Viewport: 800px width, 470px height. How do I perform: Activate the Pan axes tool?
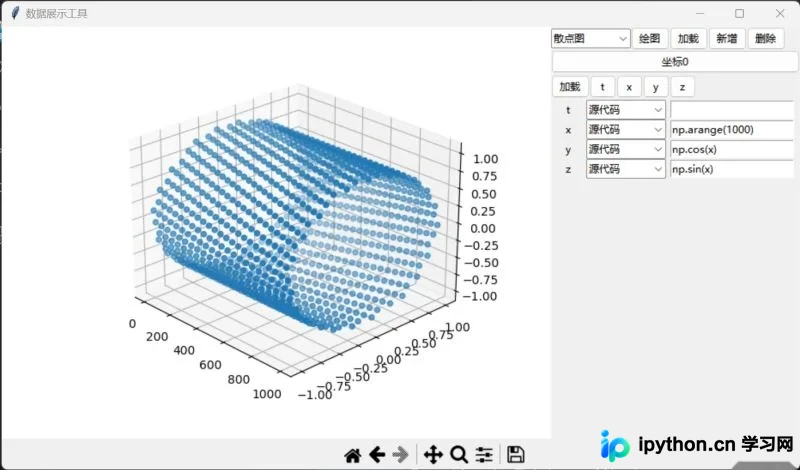(x=433, y=454)
